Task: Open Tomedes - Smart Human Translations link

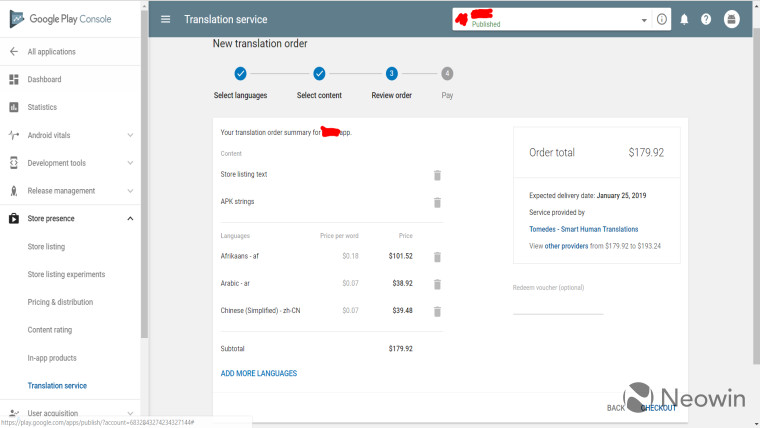Action: pos(584,229)
